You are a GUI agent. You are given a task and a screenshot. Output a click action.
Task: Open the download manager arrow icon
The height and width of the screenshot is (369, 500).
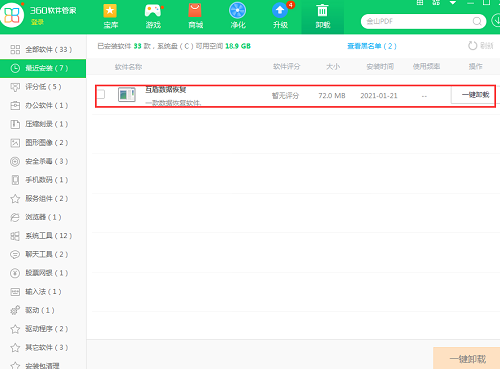pos(496,21)
